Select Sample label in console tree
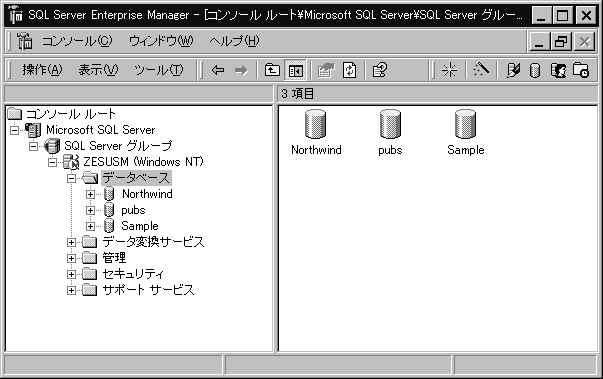This screenshot has width=603, height=379. pos(140,226)
